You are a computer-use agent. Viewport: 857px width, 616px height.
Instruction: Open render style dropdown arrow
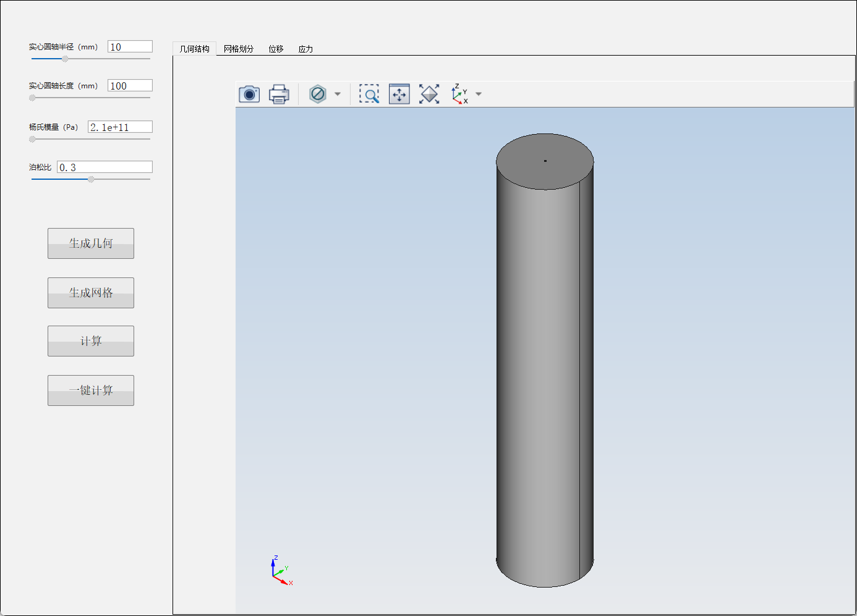338,95
